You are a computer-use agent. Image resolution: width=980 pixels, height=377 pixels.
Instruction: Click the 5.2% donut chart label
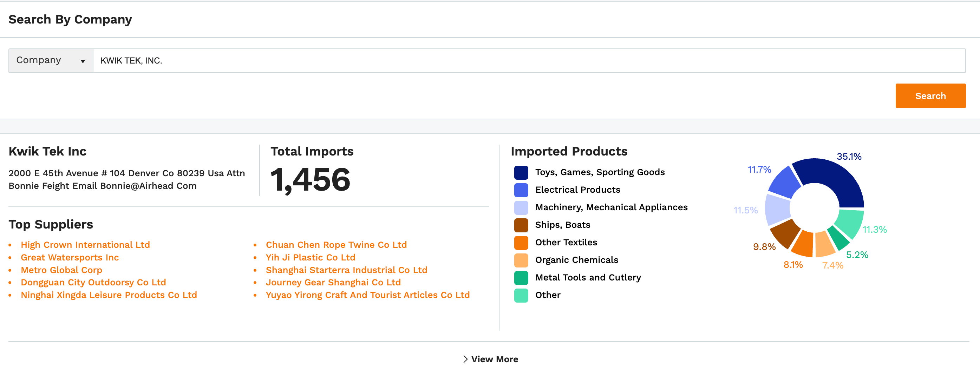point(857,254)
